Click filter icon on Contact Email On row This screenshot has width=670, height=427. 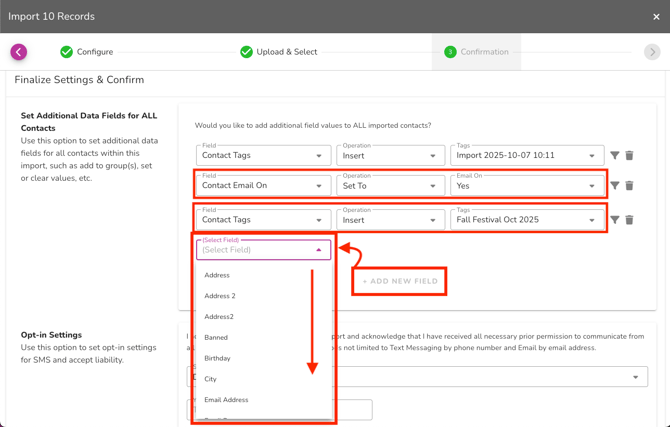(614, 186)
